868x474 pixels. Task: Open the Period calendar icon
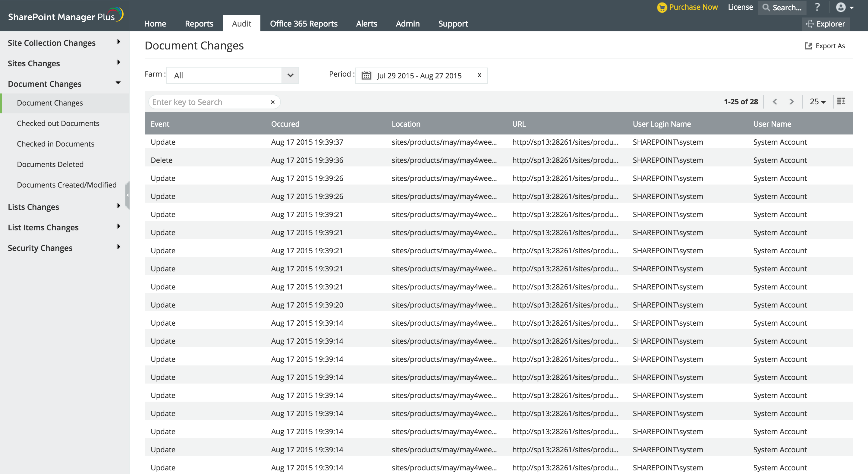pos(366,75)
